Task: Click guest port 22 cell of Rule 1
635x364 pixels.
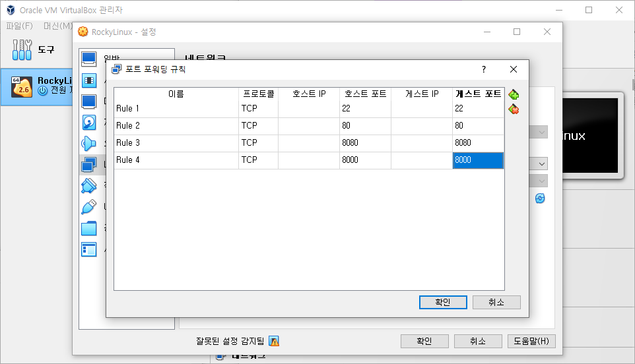Action: pos(479,109)
